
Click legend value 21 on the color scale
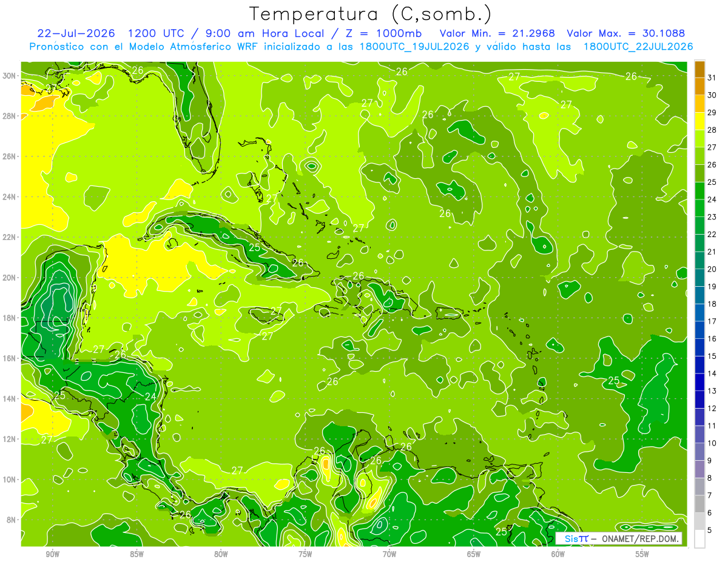click(x=712, y=252)
